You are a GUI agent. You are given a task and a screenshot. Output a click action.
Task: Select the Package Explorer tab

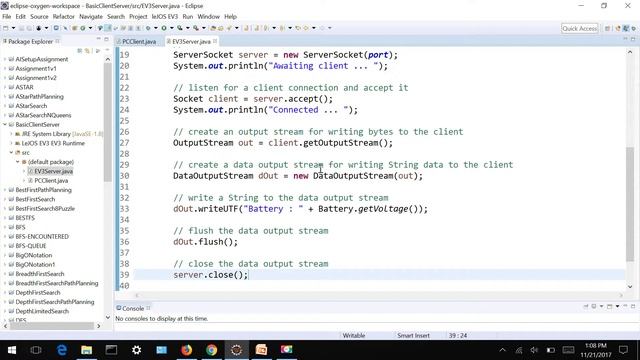[30, 42]
